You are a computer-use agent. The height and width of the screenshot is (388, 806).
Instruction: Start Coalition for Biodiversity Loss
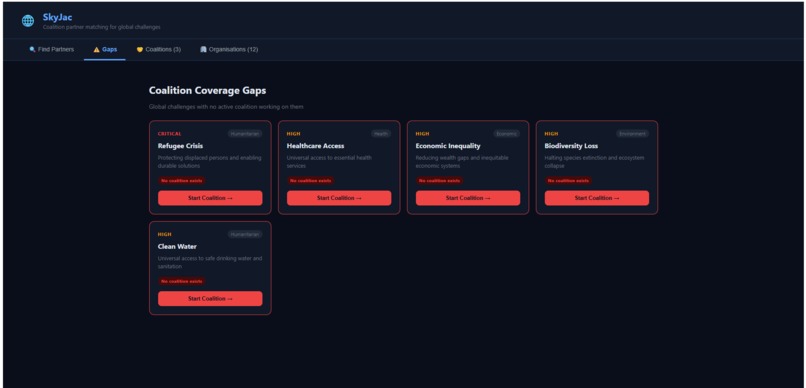pos(597,198)
